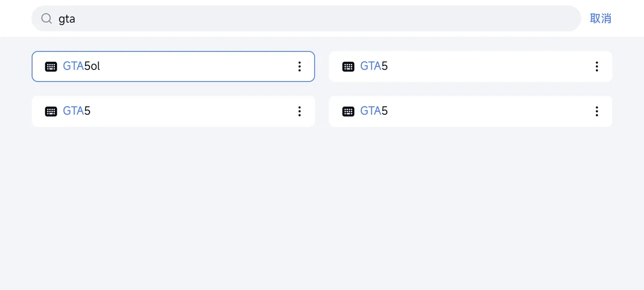Click GTA5 title text diagonal from GTA5ol

pyautogui.click(x=374, y=111)
